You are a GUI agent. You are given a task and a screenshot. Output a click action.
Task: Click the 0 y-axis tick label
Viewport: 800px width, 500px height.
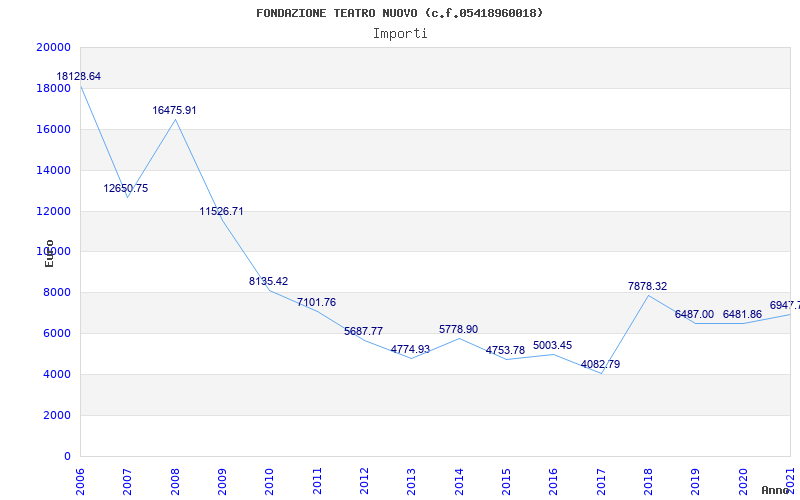click(x=67, y=456)
